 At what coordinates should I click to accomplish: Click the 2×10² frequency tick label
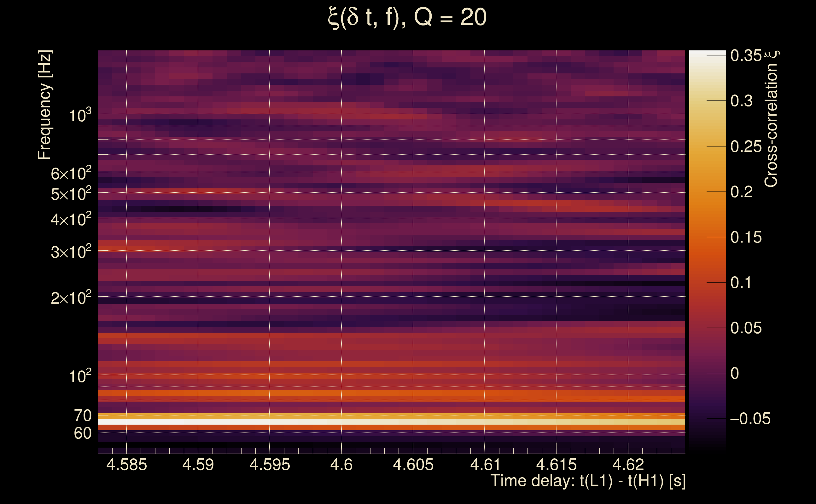click(x=71, y=298)
